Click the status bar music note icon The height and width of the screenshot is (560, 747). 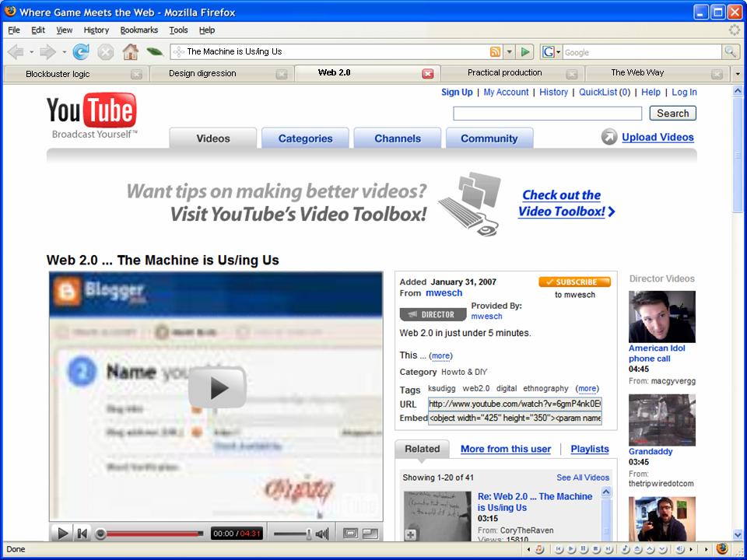[x=540, y=549]
